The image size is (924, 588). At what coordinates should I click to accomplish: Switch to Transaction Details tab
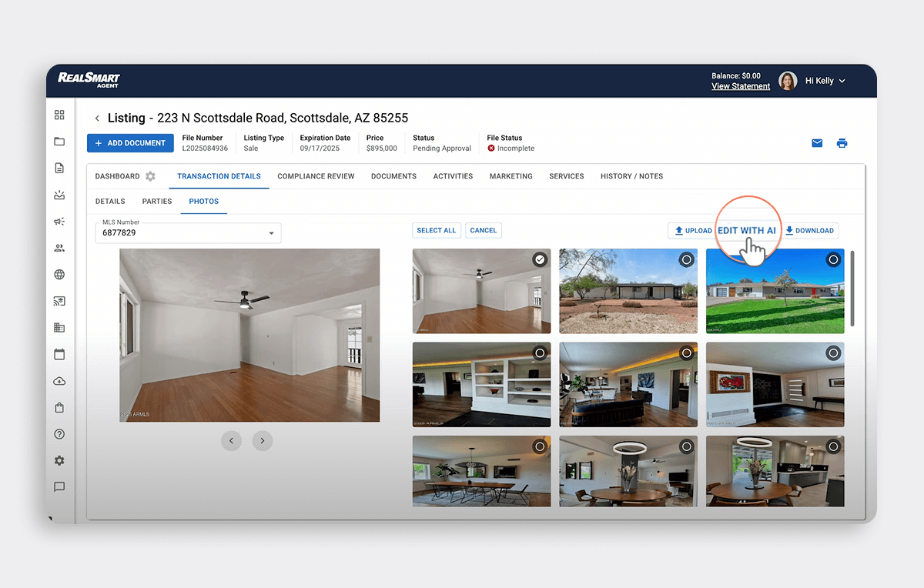click(219, 176)
